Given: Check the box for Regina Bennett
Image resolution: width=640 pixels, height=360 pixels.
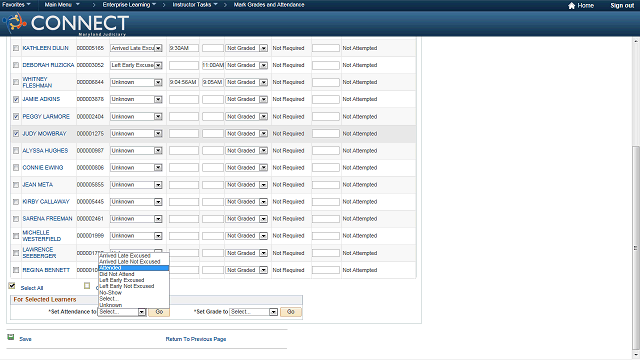Looking at the screenshot, I should pyautogui.click(x=16, y=270).
